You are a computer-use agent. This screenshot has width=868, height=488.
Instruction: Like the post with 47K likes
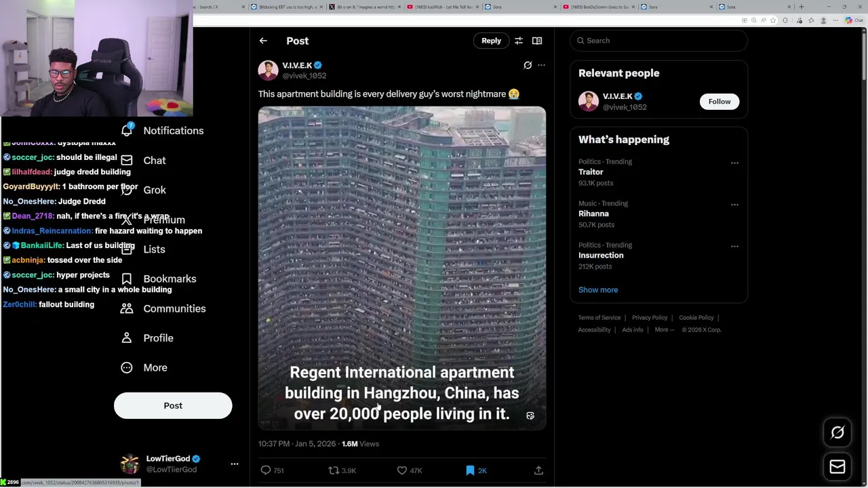pyautogui.click(x=402, y=470)
